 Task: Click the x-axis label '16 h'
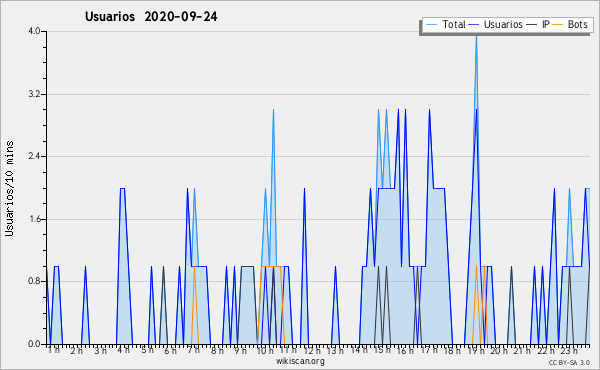click(405, 350)
